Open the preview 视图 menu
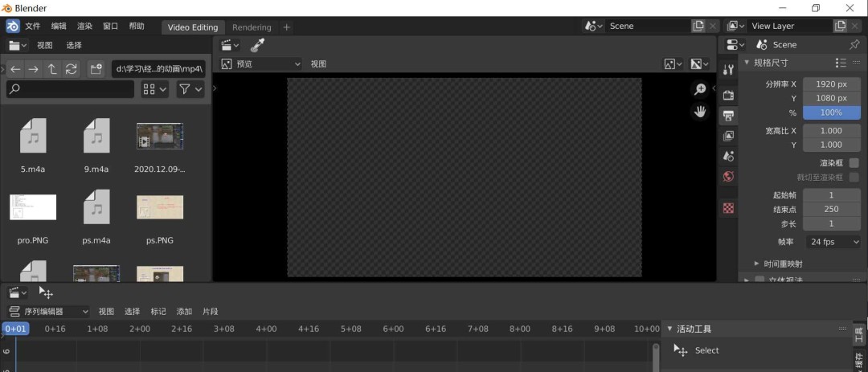Screen dimensions: 868x372 point(318,64)
